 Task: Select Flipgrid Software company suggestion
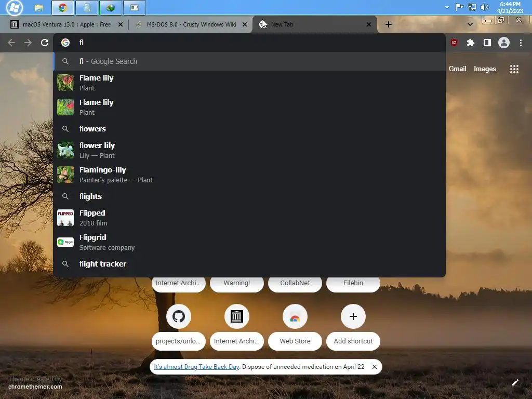click(x=249, y=242)
